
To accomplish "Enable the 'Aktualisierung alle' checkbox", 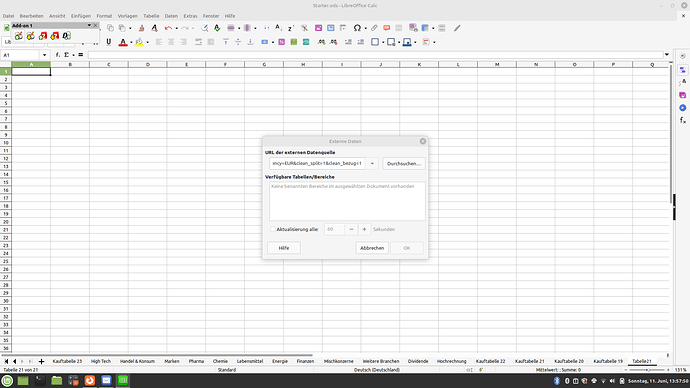I will (x=273, y=229).
